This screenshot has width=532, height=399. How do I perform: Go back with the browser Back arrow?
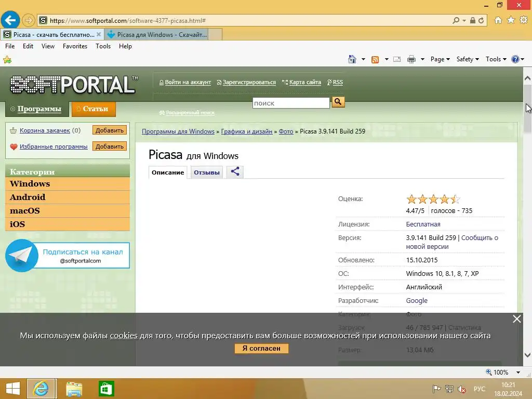[x=10, y=20]
